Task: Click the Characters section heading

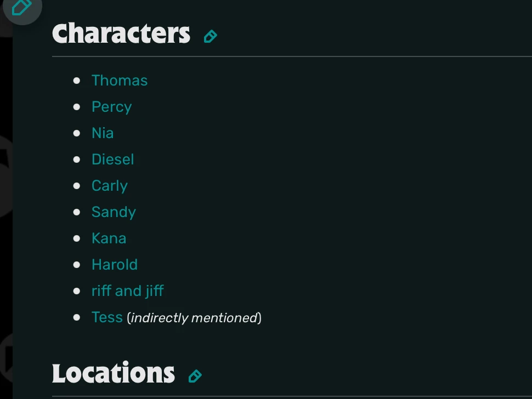Action: [x=121, y=34]
